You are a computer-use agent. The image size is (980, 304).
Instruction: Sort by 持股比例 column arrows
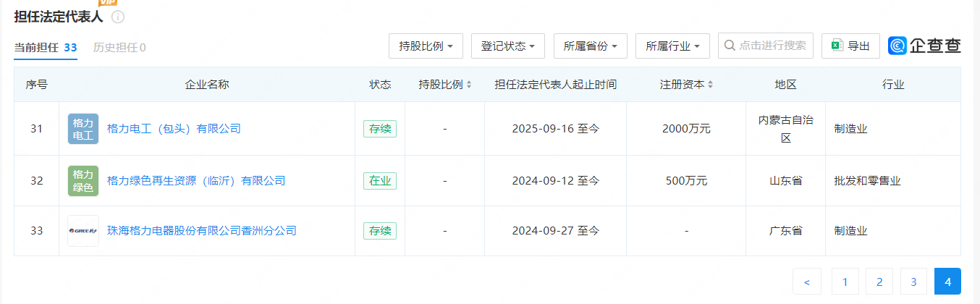pyautogui.click(x=469, y=85)
